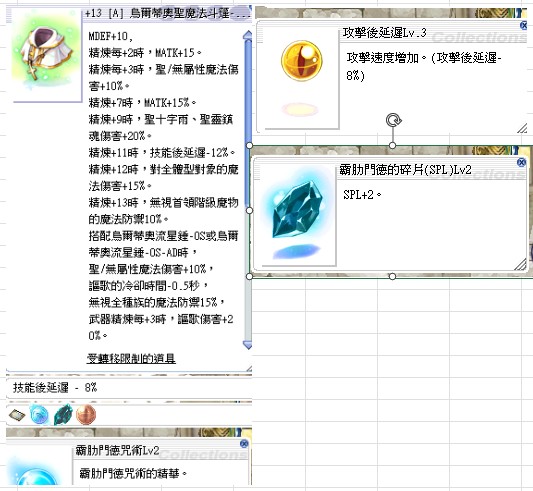
Task: Close the 霸肋門德咒術Lv2 popup
Action: click(x=244, y=444)
